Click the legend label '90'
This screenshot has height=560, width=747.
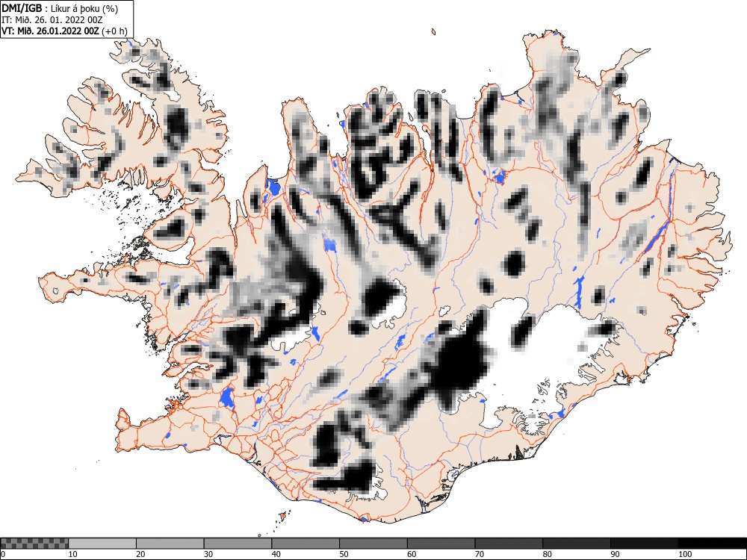(615, 554)
